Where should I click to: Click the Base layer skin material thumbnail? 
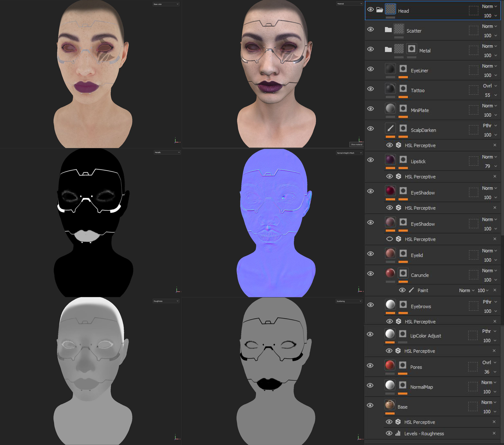390,405
